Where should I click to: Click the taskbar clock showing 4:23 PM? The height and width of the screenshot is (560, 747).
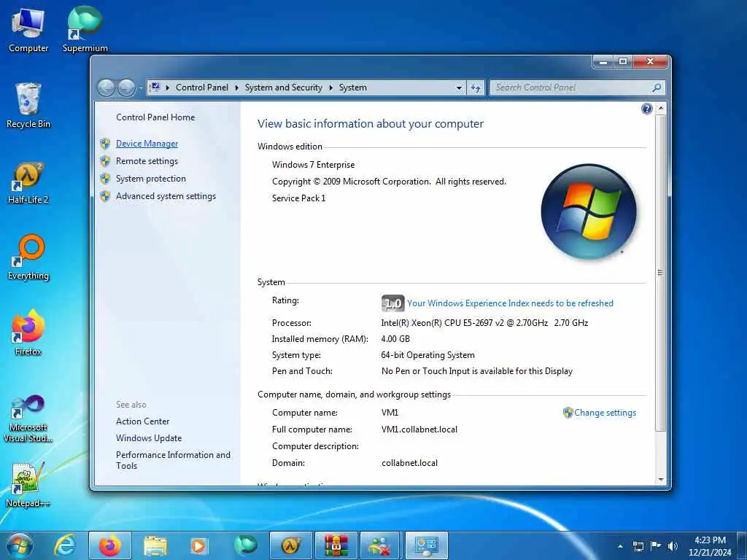coord(709,546)
